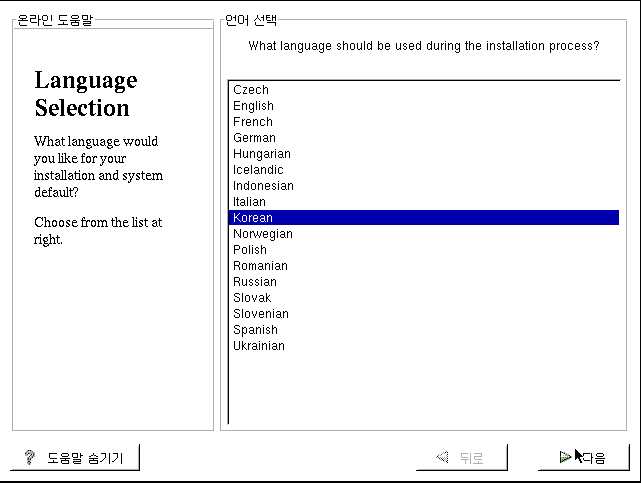Choose English as the installation language
The width and height of the screenshot is (641, 483).
click(253, 106)
